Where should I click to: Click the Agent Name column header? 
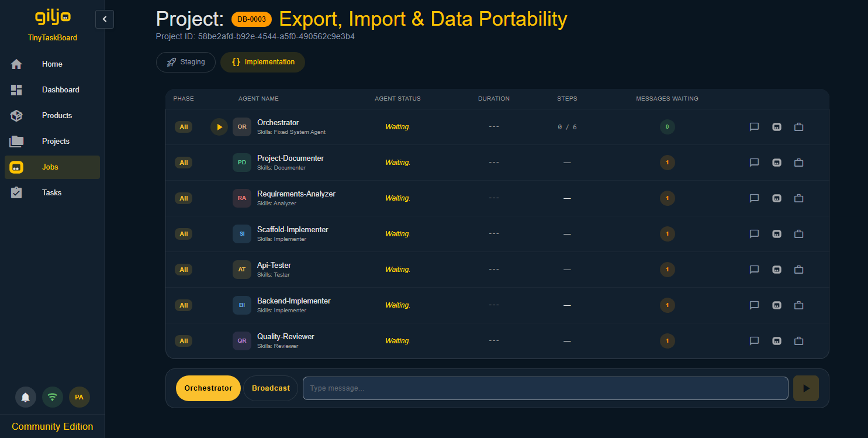point(258,99)
